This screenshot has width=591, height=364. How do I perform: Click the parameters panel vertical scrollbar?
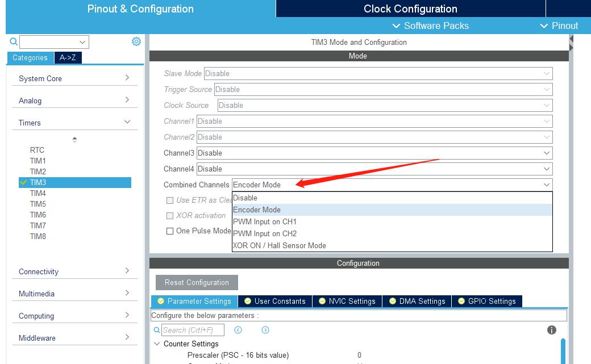(563, 351)
